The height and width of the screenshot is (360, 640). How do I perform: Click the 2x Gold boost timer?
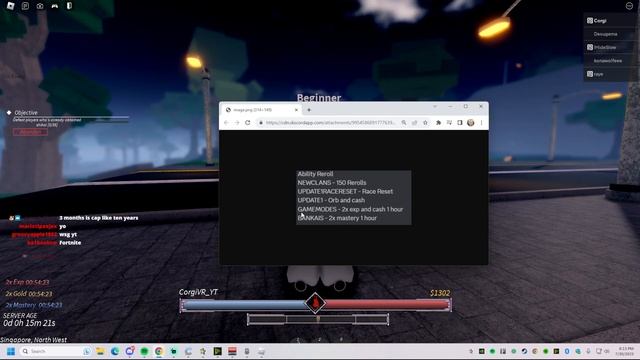point(29,293)
